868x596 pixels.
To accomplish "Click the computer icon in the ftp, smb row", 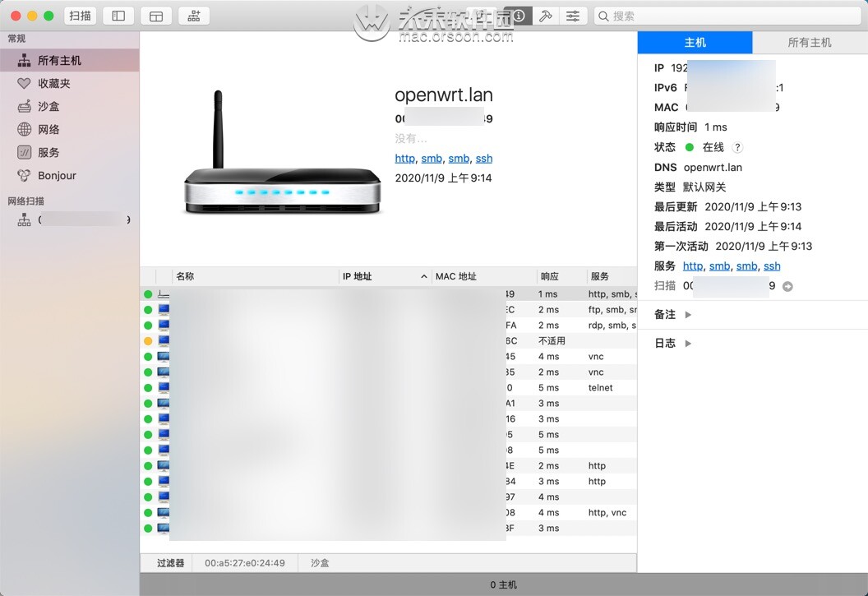I will click(x=164, y=310).
